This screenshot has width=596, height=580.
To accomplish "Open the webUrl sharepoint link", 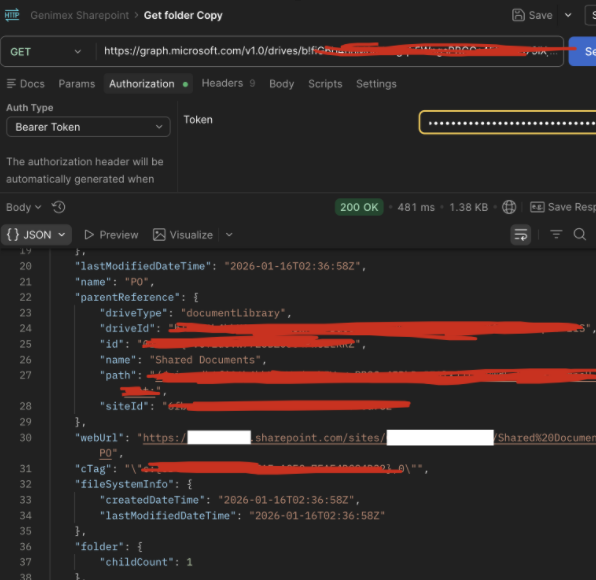I will pos(369,438).
